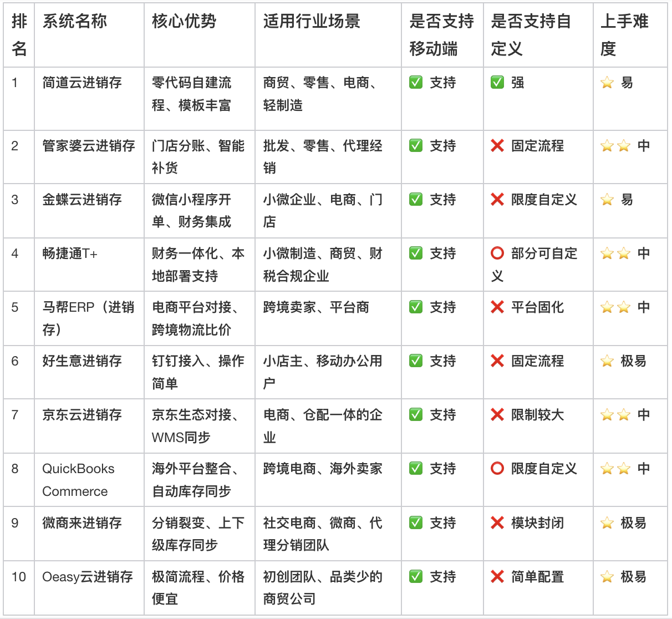Click the 门店分账、智能补货 cell
This screenshot has width=672, height=619.
200,157
